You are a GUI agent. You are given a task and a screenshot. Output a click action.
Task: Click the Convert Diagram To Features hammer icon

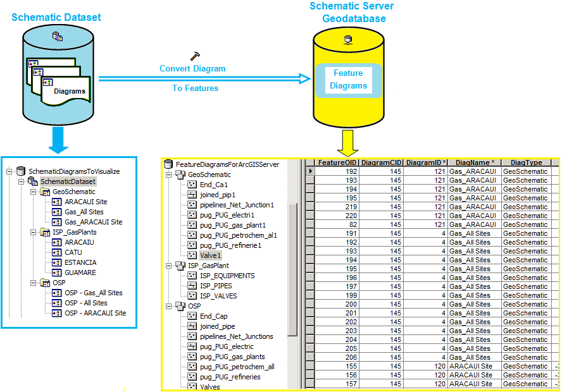(x=195, y=56)
